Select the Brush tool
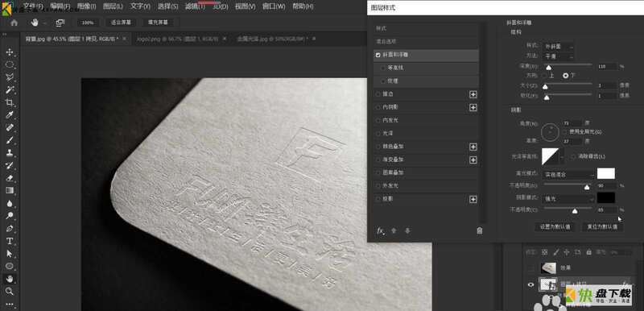Viewport: 644px width, 311px height. pos(10,140)
